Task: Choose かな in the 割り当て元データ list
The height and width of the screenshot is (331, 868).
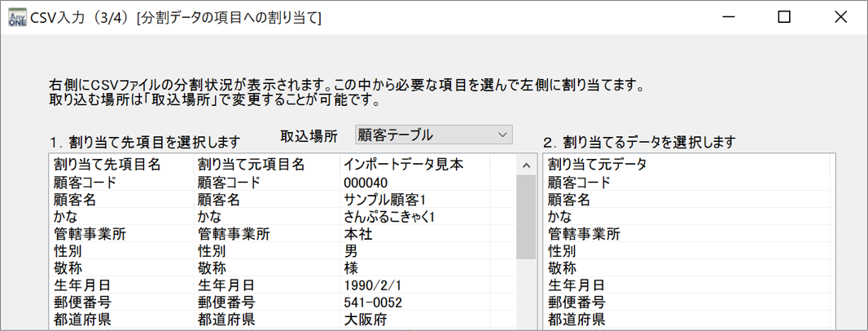Action: [x=560, y=217]
